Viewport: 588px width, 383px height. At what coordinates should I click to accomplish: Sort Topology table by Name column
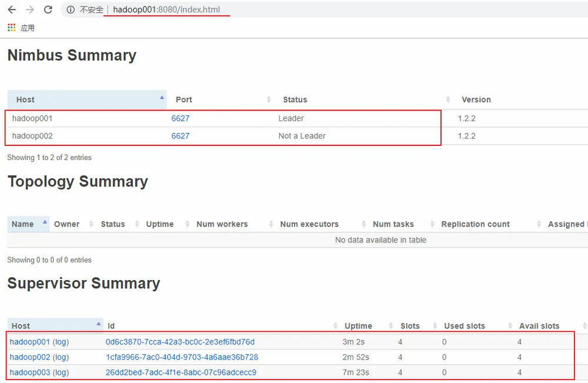(x=28, y=224)
